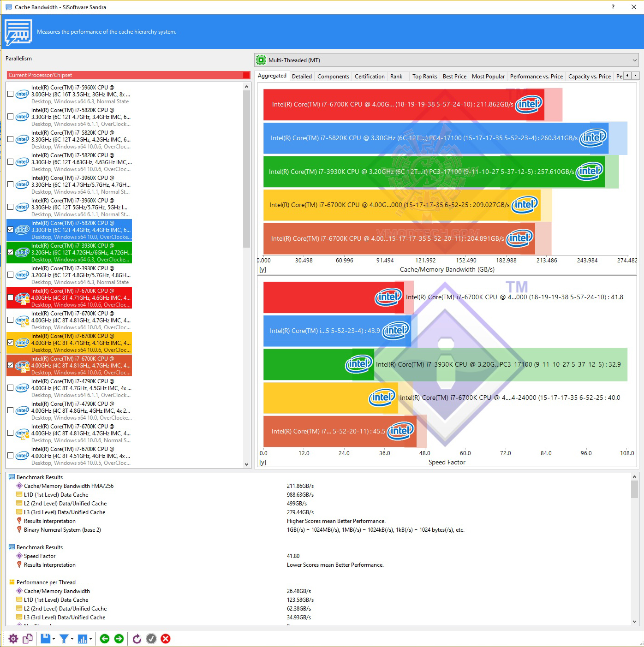Click the folder icon beside Performance per Thread

[12, 582]
